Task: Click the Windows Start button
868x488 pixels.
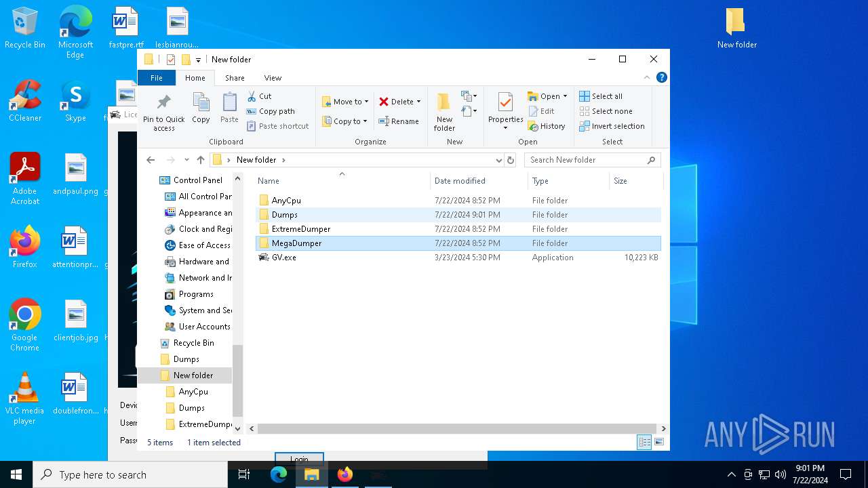Action: [16, 474]
